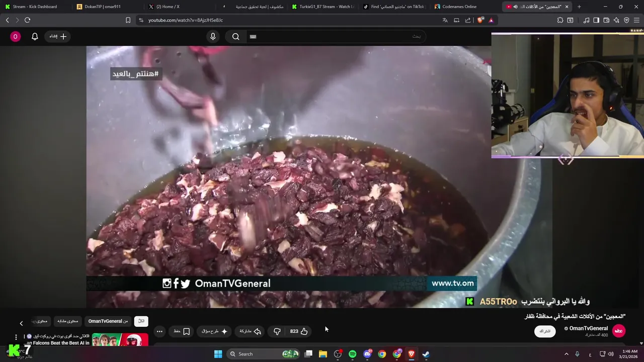
Task: Open the browser main menu
Action: point(636,20)
